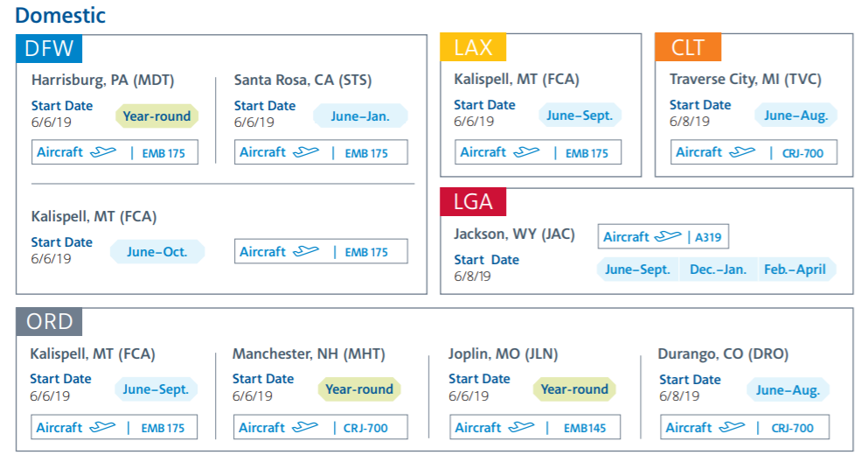Click the Domestic section heading
The height and width of the screenshot is (462, 868).
(60, 15)
